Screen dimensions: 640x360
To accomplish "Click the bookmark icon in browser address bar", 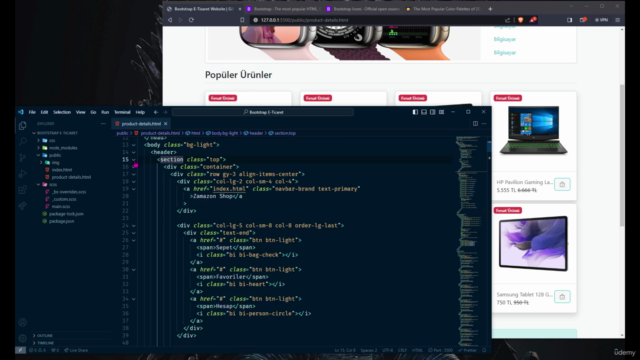I will point(242,20).
